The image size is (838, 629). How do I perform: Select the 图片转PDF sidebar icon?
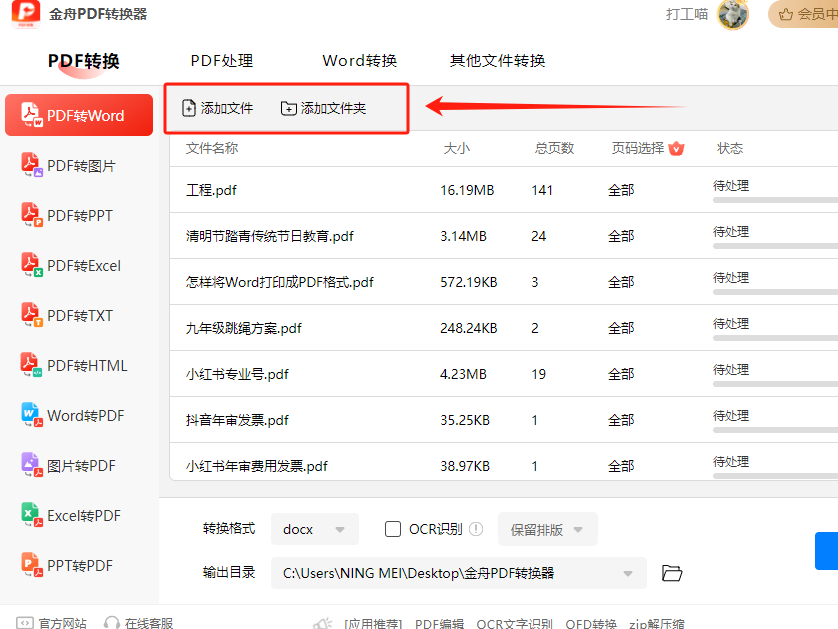click(32, 465)
